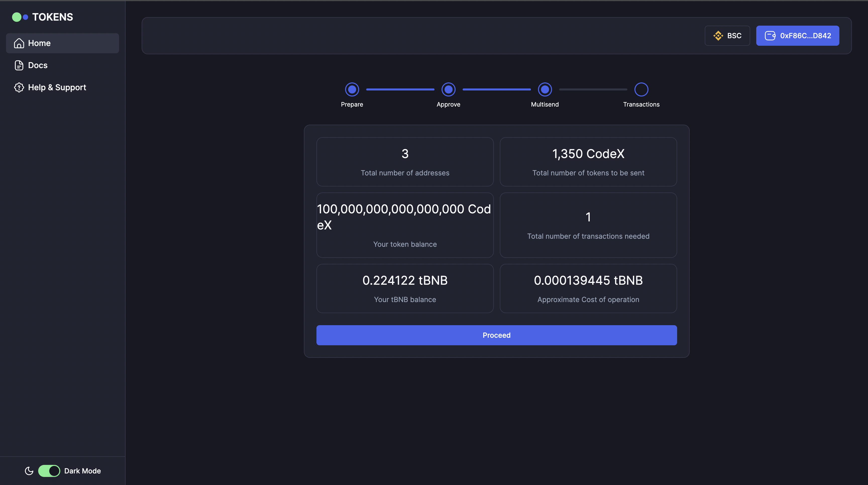Open the BSC network selector

[727, 35]
